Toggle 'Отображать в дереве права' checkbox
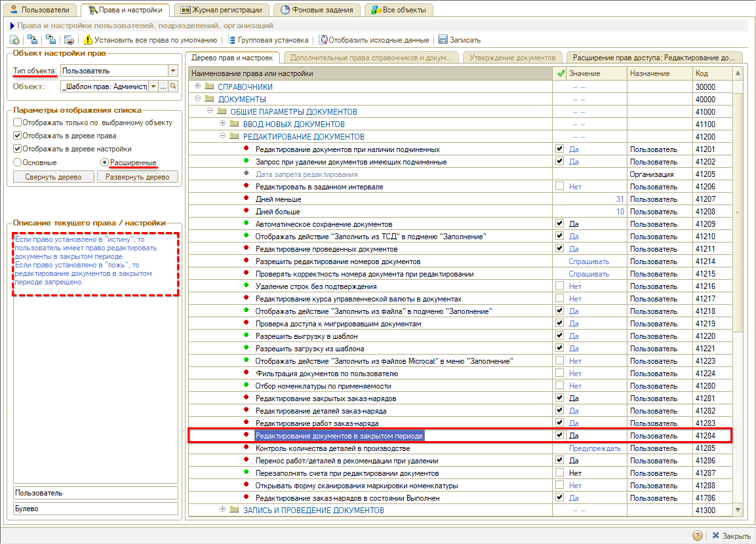This screenshot has height=544, width=756. (18, 136)
